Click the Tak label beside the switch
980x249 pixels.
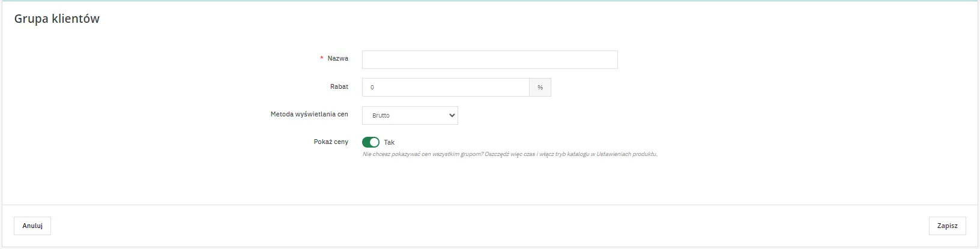pyautogui.click(x=389, y=143)
